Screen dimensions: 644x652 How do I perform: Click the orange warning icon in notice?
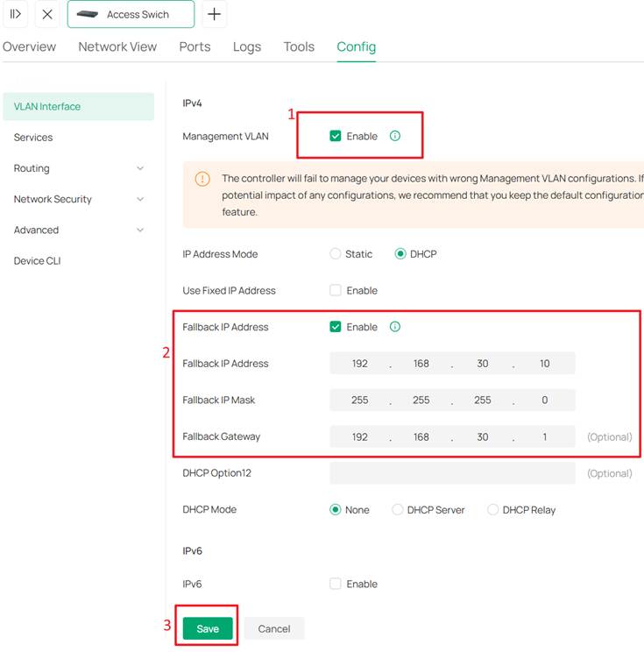click(202, 180)
